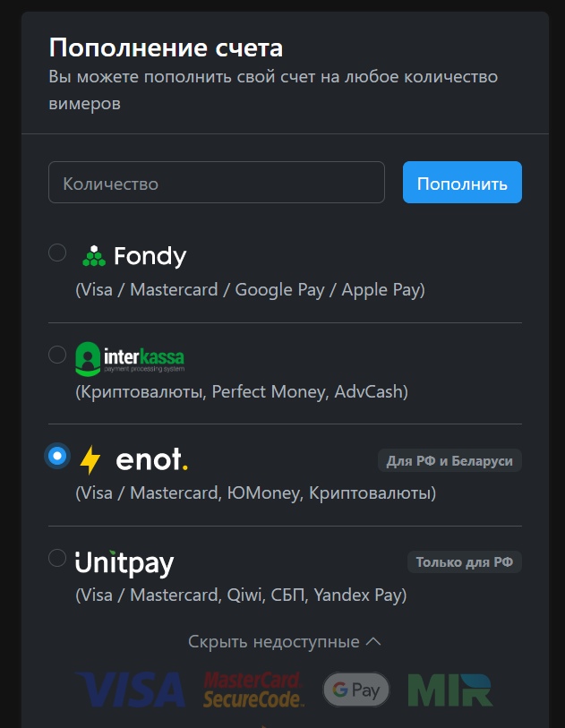Click the Для РФ и Беларуси badge
565x728 pixels.
pos(449,461)
